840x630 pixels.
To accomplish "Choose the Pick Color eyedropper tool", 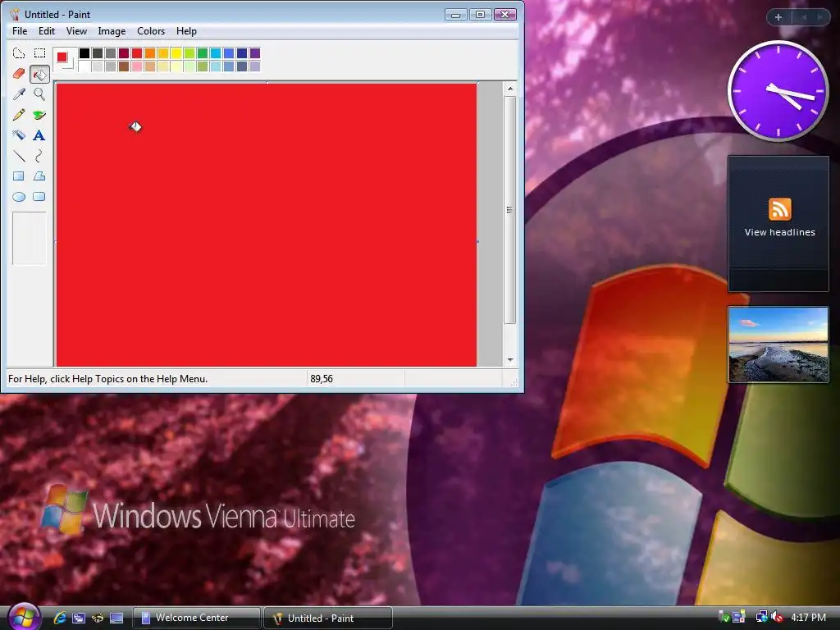I will [19, 94].
